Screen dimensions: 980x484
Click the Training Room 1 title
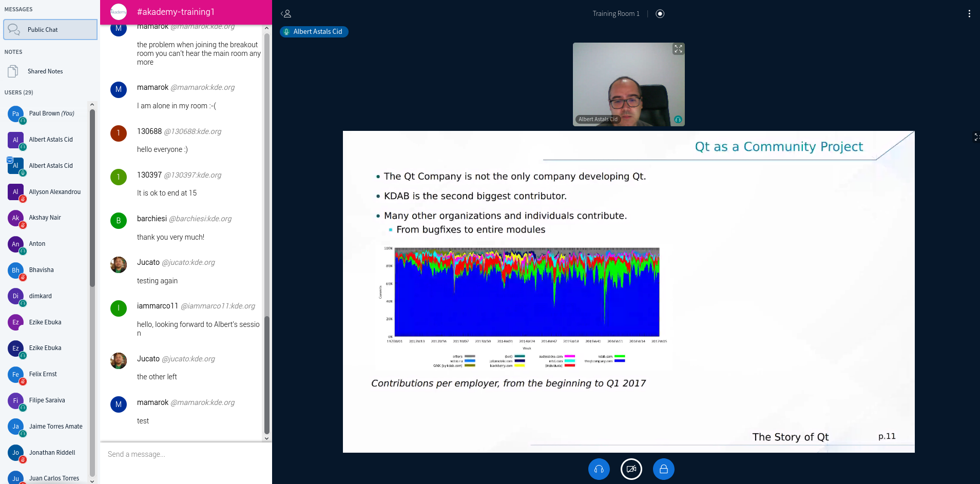tap(616, 14)
